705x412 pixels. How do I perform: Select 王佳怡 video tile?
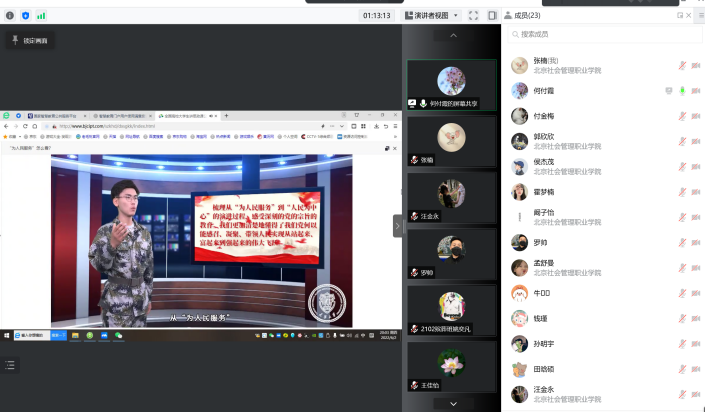[451, 367]
